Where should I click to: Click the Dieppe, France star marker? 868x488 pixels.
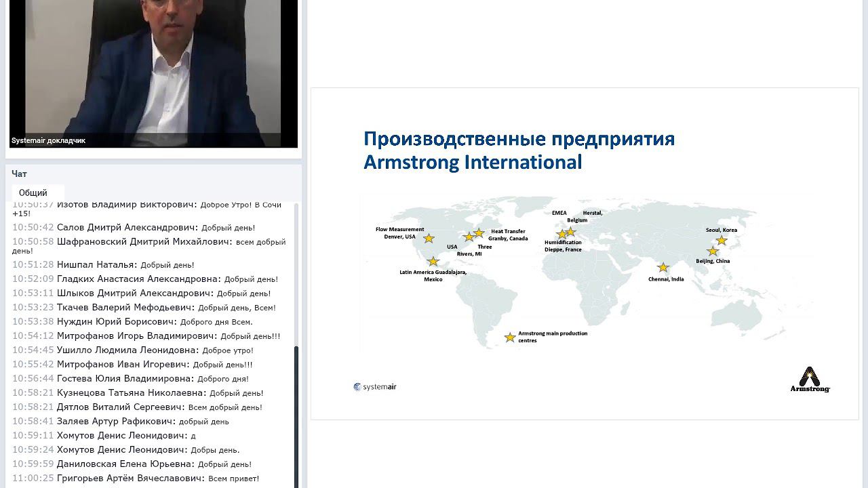(x=561, y=235)
